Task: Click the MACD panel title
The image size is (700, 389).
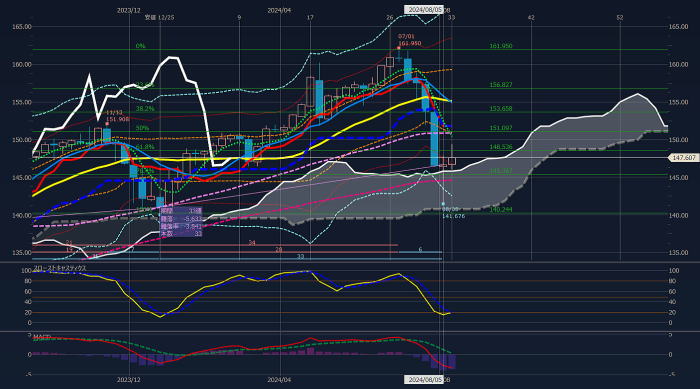Action: click(42, 336)
